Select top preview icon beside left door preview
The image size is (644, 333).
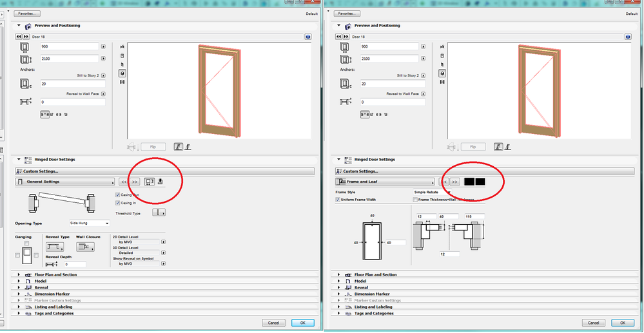pos(122,47)
